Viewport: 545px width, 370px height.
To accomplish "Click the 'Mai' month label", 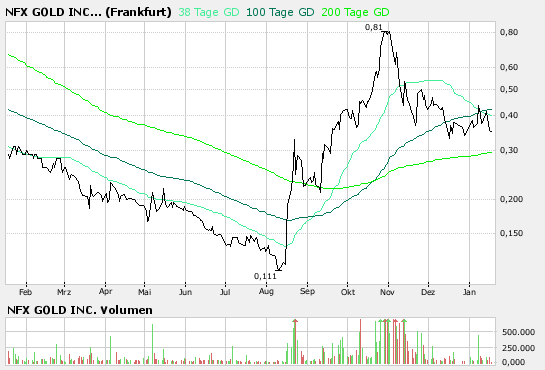I will [145, 292].
